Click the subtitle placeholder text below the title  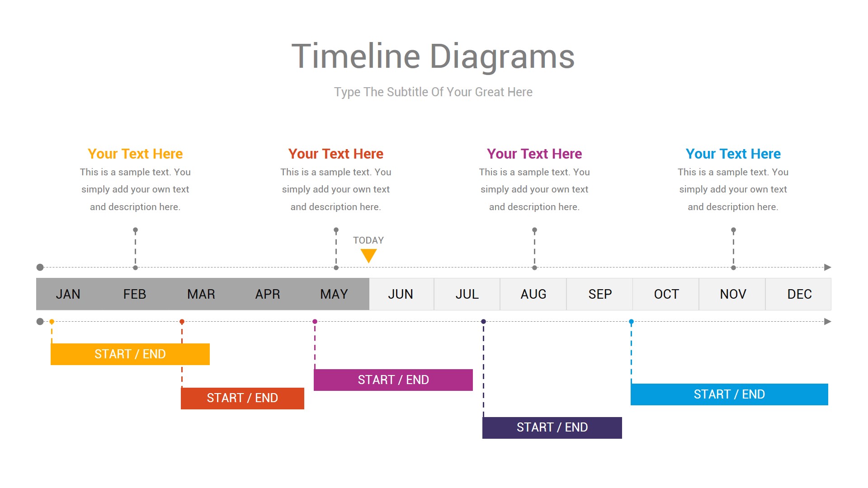click(x=433, y=92)
